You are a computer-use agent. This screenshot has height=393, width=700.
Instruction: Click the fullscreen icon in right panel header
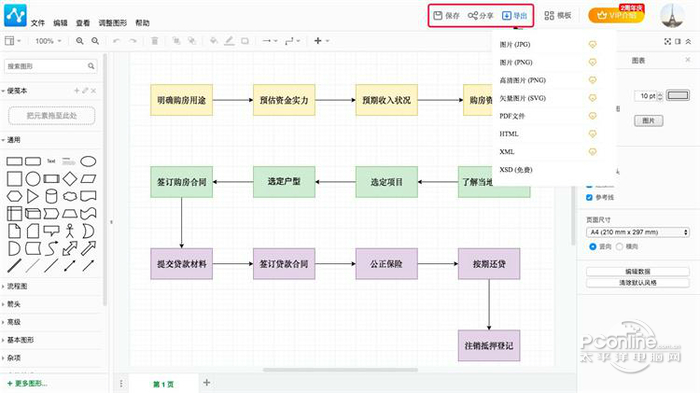coord(667,42)
